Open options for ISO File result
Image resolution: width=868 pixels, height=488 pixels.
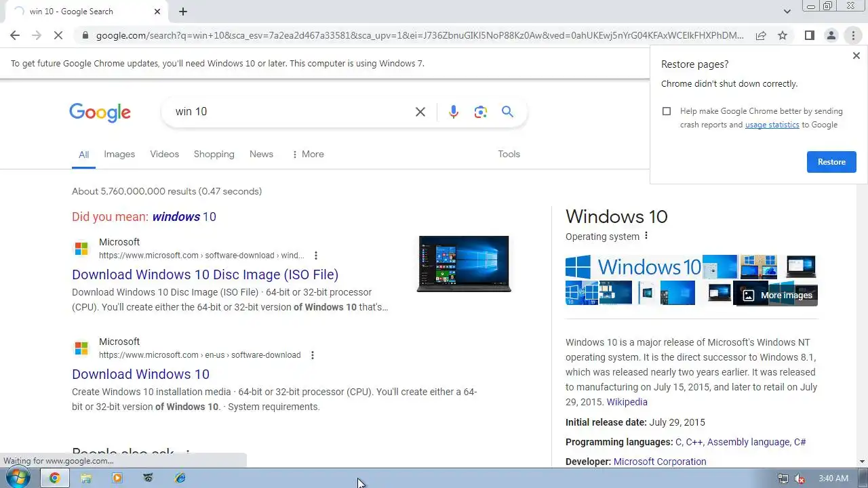click(x=315, y=256)
